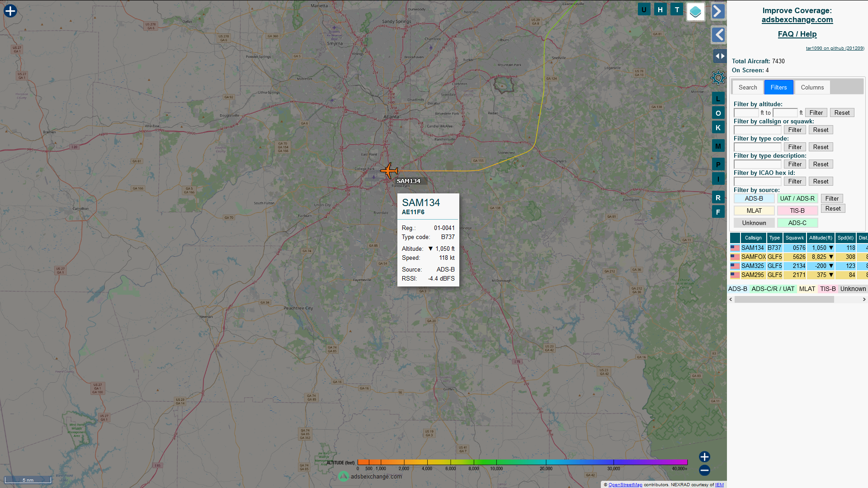Image resolution: width=868 pixels, height=488 pixels.
Task: Apply the source Filter button
Action: (x=832, y=198)
